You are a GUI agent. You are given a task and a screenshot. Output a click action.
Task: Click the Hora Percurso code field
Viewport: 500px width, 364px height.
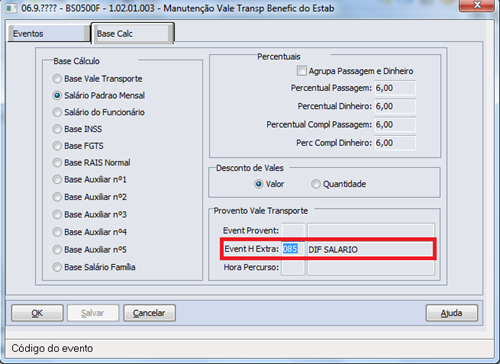(293, 268)
